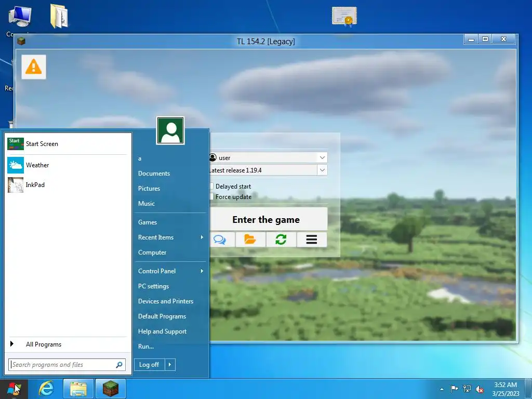The image size is (532, 399).
Task: Click the grass block icon in title bar
Action: [x=21, y=41]
